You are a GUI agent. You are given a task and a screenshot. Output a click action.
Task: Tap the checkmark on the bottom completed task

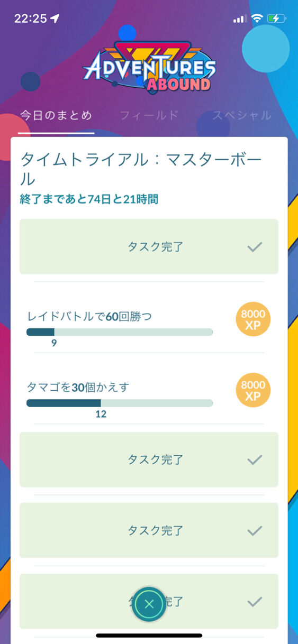point(255,601)
